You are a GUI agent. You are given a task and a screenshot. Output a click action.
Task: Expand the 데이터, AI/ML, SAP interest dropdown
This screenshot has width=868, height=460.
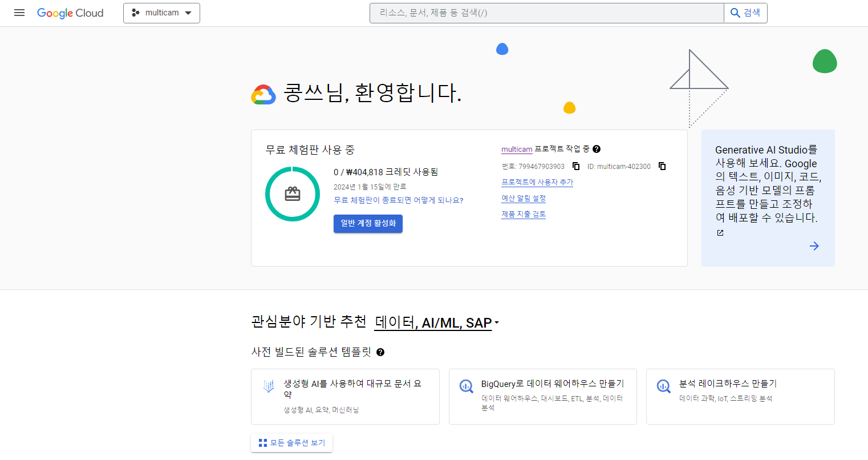coord(436,323)
